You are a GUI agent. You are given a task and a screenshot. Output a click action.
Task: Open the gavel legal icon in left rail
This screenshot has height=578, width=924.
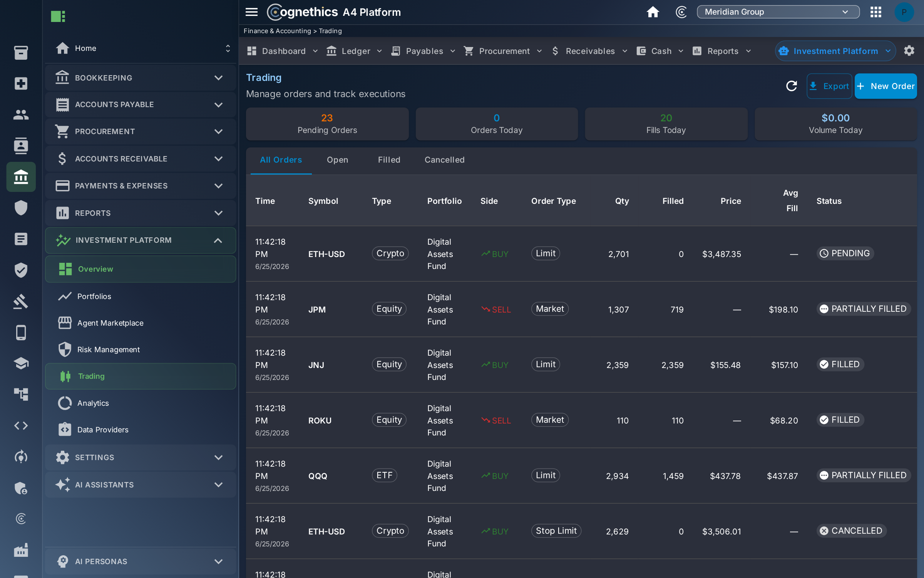[x=21, y=301]
